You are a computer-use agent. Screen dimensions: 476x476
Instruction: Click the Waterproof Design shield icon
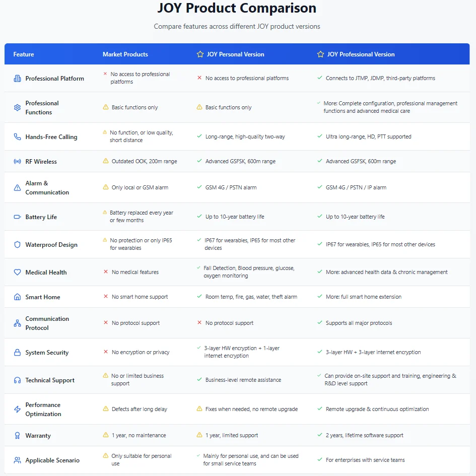17,245
